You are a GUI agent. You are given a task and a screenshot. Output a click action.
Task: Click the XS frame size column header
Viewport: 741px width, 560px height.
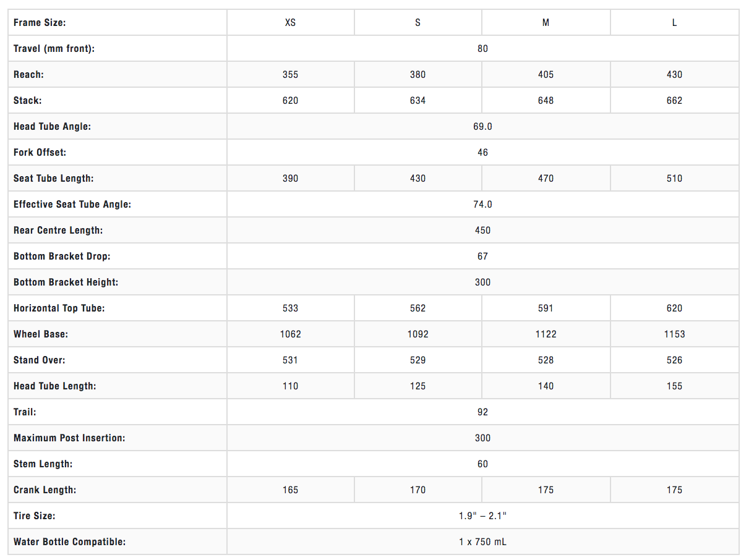coord(290,23)
